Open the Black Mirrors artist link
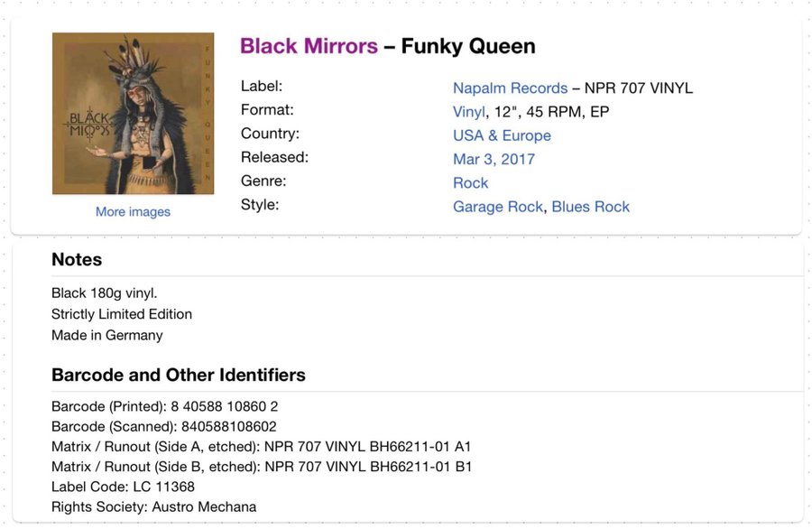The image size is (812, 529). (x=309, y=46)
